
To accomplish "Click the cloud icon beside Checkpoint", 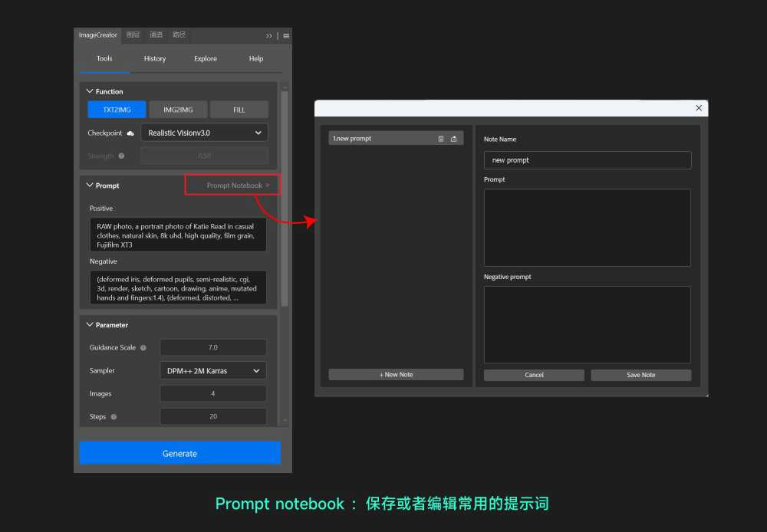I will (130, 133).
